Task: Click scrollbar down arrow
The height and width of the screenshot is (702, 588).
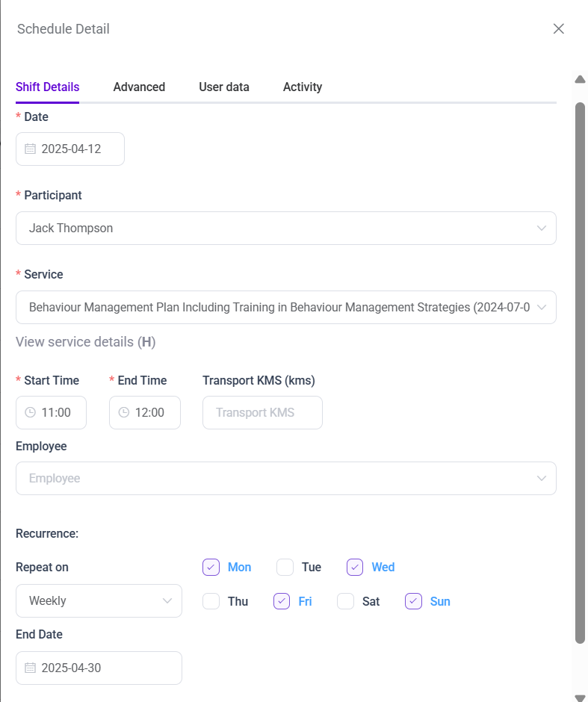Action: point(580,697)
